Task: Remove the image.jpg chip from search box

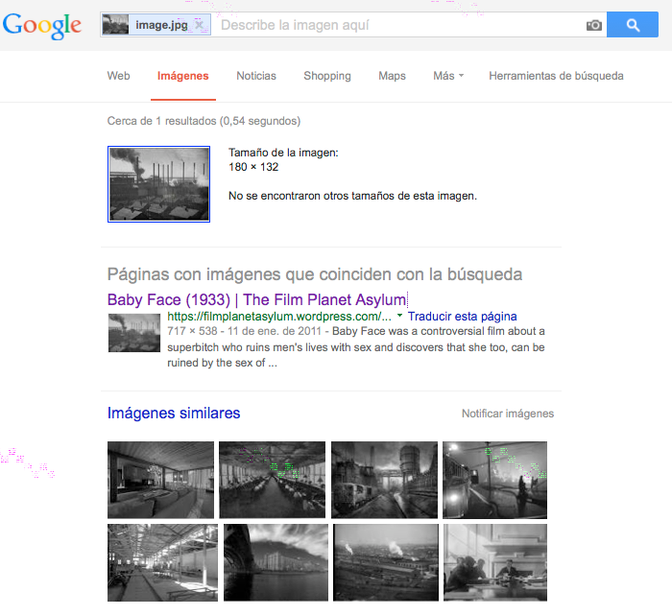Action: click(199, 26)
